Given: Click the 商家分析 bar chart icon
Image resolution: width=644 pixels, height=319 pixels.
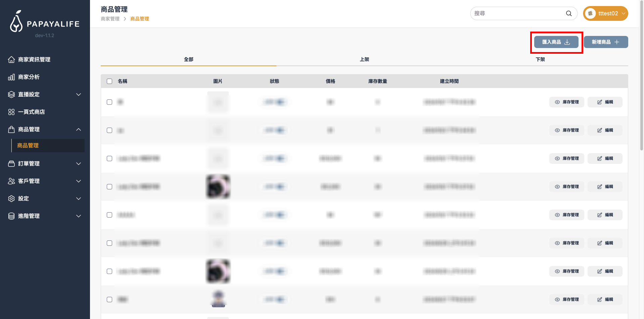Looking at the screenshot, I should click(11, 77).
